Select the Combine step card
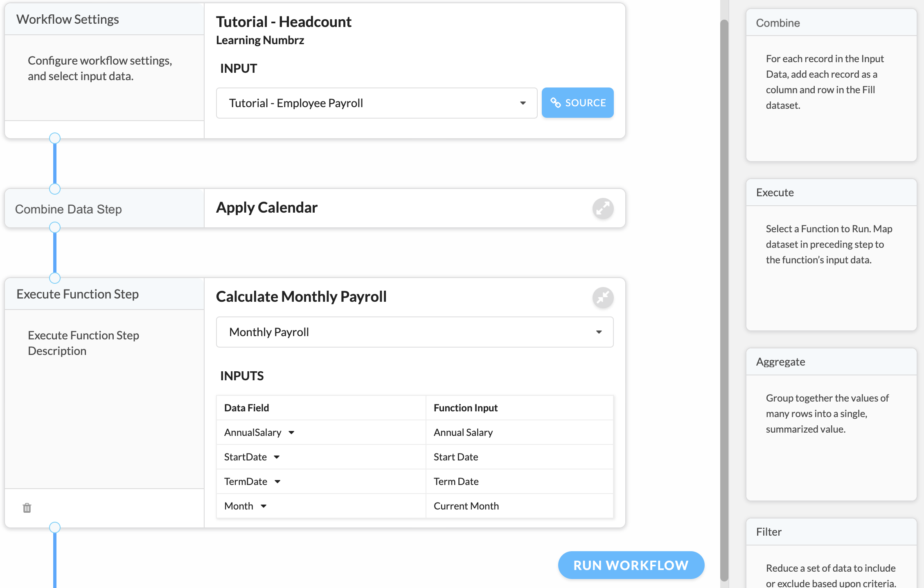924x588 pixels. point(831,85)
